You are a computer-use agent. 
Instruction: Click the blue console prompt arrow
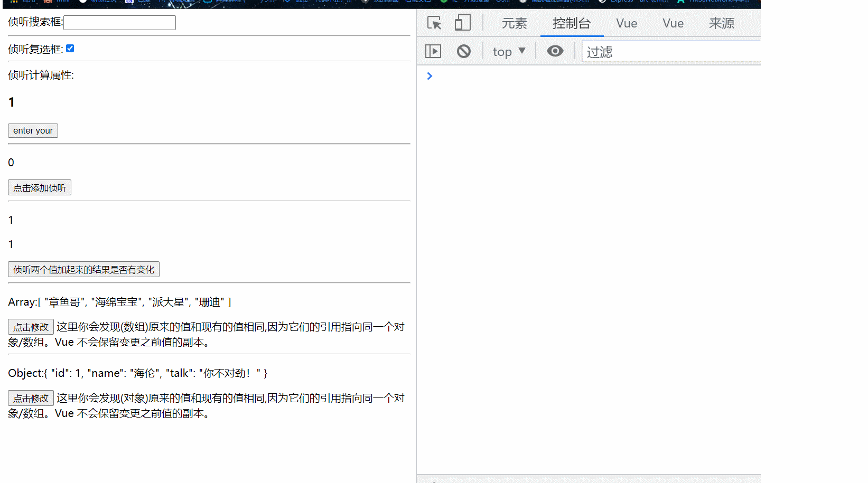[x=429, y=76]
